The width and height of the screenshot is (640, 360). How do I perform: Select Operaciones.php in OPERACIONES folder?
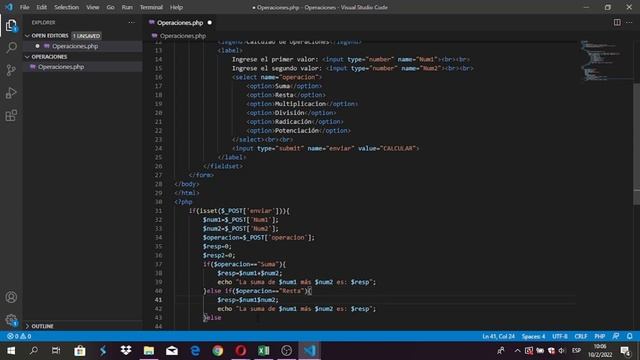pos(61,67)
